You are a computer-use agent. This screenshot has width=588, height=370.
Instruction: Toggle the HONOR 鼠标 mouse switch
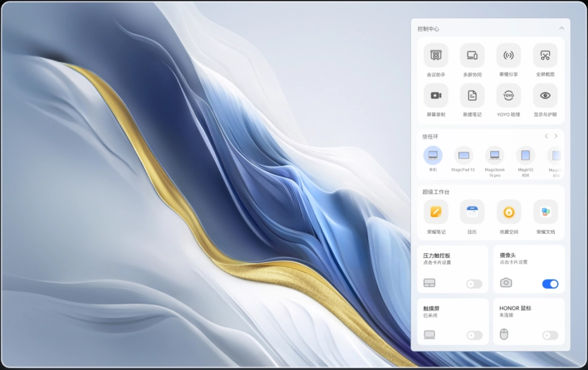(550, 335)
